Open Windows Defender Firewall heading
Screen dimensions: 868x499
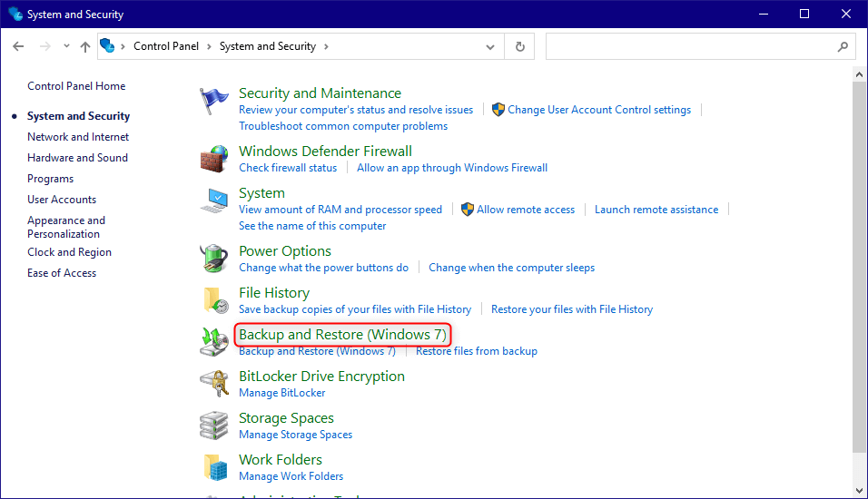coord(325,151)
